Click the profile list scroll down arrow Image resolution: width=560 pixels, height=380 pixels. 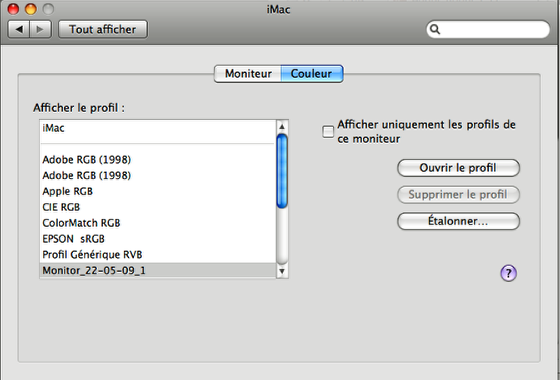(282, 271)
